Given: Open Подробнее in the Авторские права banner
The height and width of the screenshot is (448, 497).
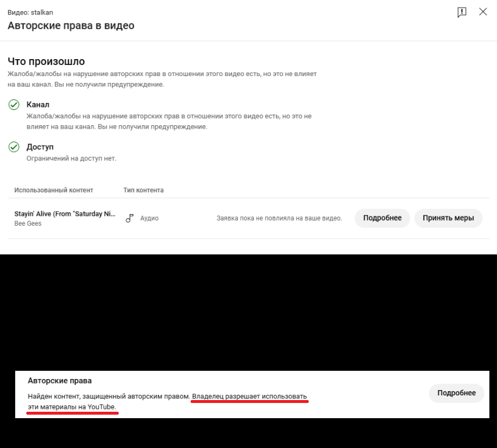Looking at the screenshot, I should [x=457, y=393].
